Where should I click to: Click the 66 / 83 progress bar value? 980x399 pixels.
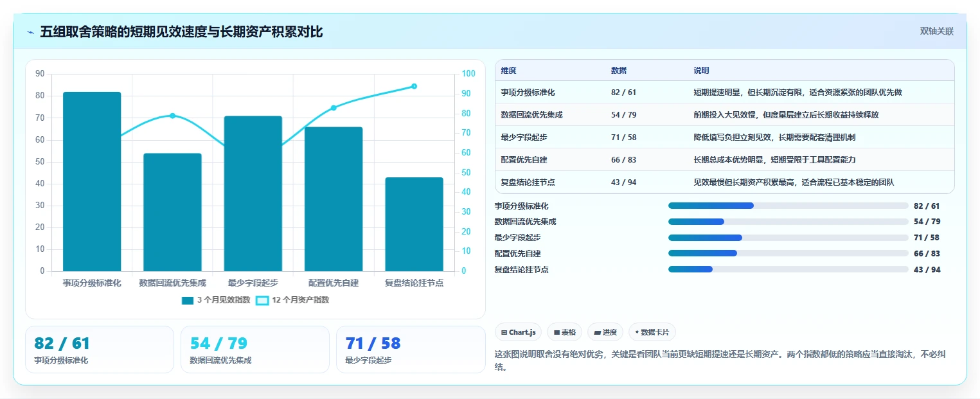click(x=927, y=254)
